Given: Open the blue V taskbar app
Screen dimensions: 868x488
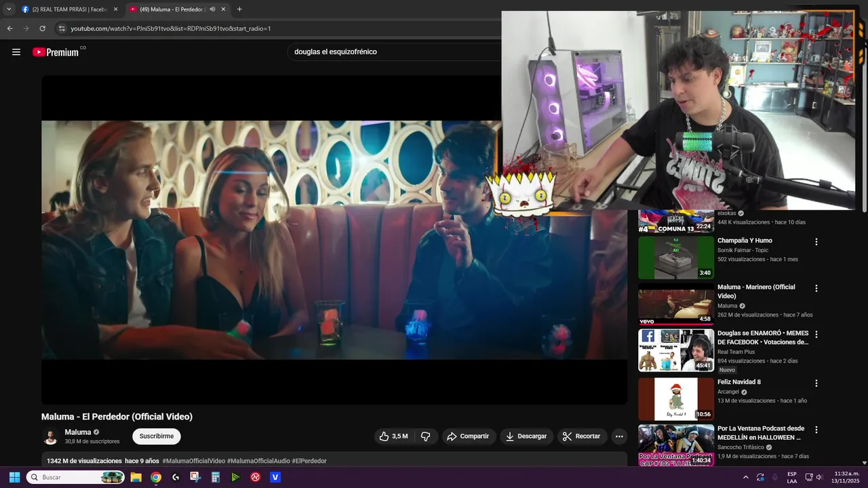Looking at the screenshot, I should (x=275, y=477).
